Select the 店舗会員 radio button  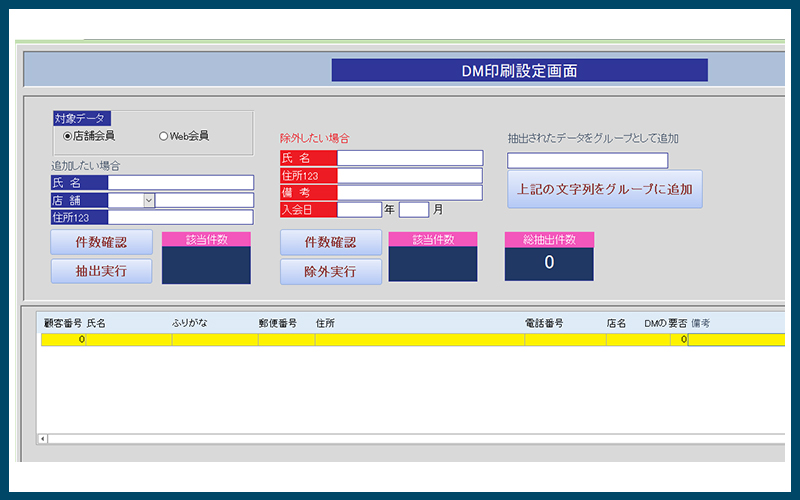pos(68,136)
